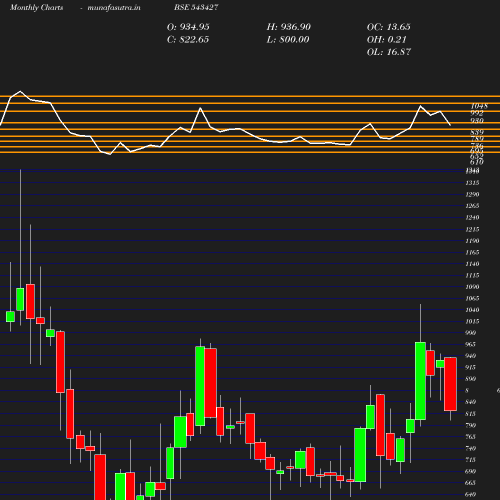The width and height of the screenshot is (500, 500).
Task: Click the '1090' price axis label
Action: coord(472,287)
